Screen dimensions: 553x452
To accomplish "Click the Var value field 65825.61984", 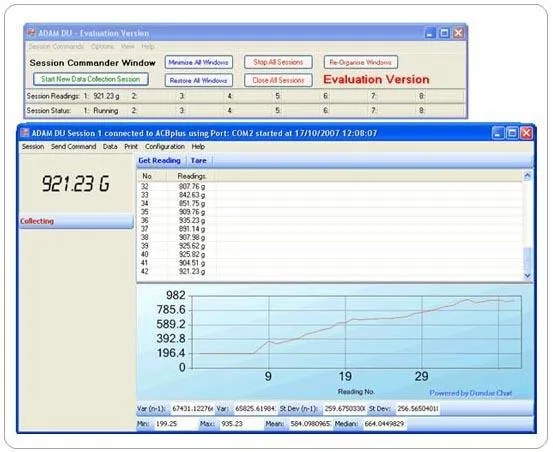I will 255,409.
